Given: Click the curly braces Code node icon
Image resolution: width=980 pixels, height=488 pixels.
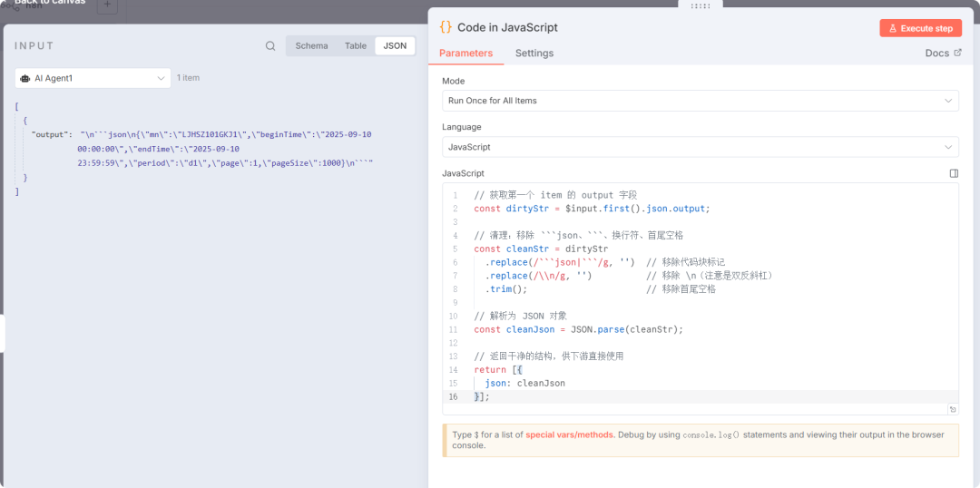Looking at the screenshot, I should [446, 27].
